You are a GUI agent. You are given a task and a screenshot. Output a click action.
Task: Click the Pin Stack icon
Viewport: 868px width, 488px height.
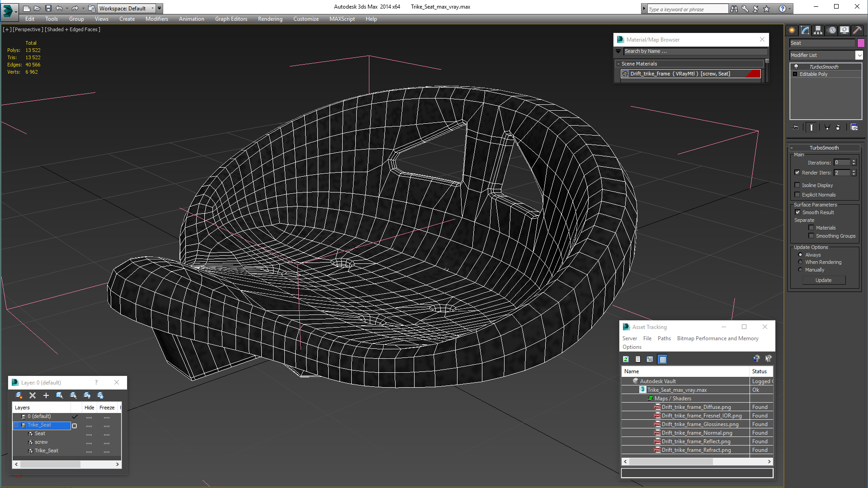coord(796,127)
